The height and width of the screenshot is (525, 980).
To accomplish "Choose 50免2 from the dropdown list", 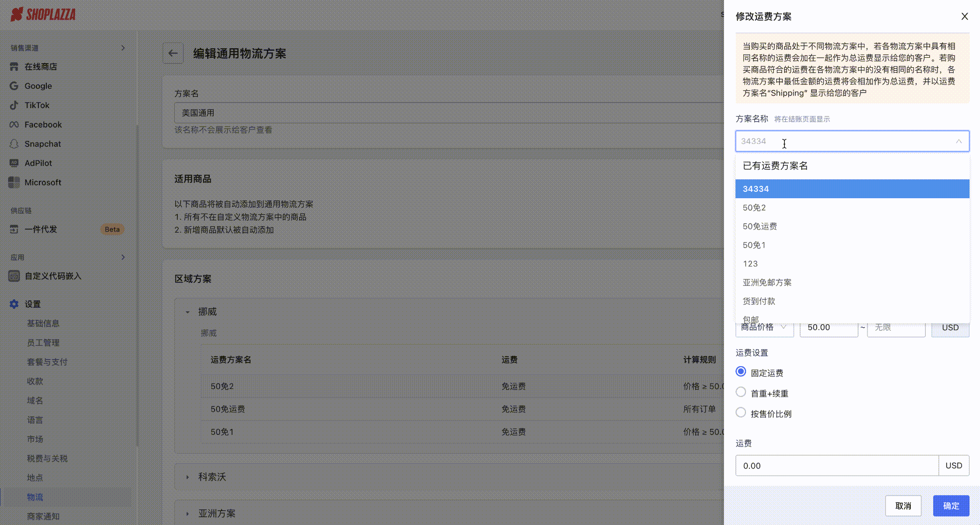I will [x=852, y=208].
